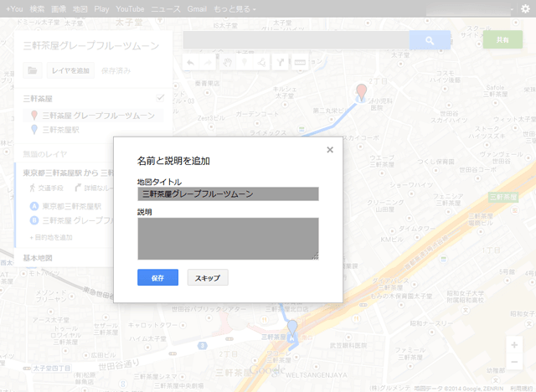The image size is (536, 392).
Task: Select the draw line tool
Action: [262, 63]
